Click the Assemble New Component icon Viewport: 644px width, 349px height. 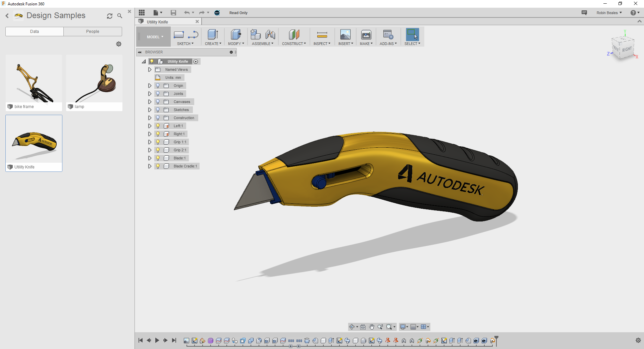point(255,35)
